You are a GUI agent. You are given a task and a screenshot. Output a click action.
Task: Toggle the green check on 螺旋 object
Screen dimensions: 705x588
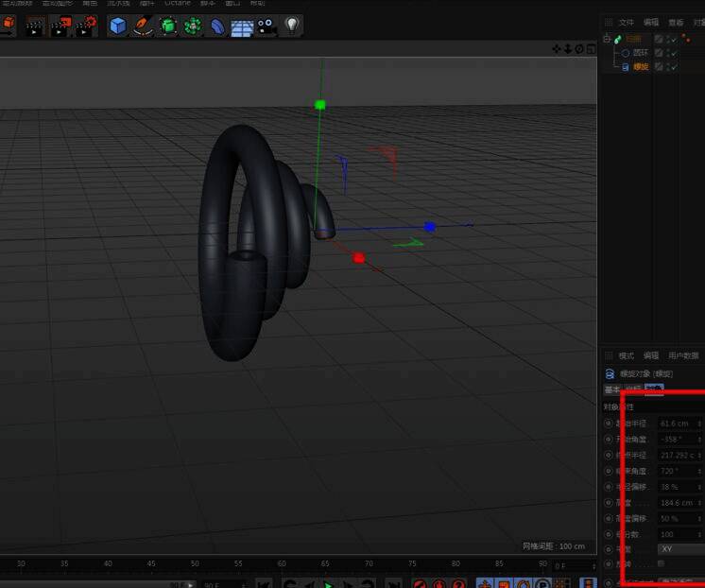(672, 67)
